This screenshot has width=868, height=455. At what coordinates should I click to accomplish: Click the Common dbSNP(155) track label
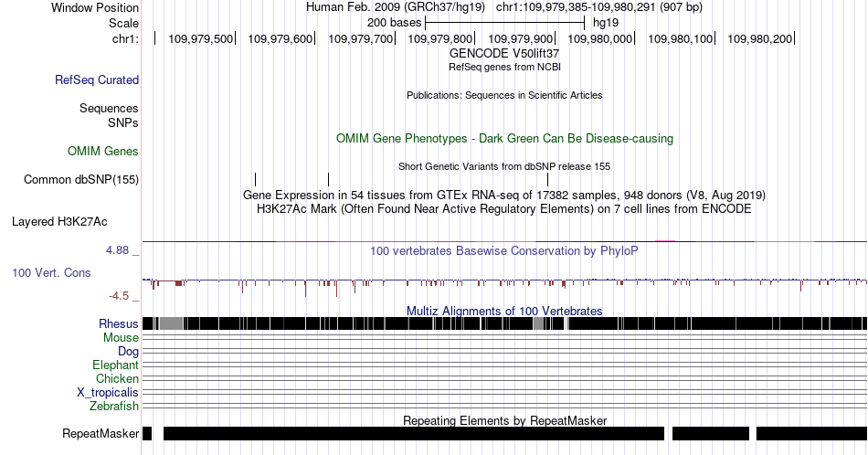(80, 179)
